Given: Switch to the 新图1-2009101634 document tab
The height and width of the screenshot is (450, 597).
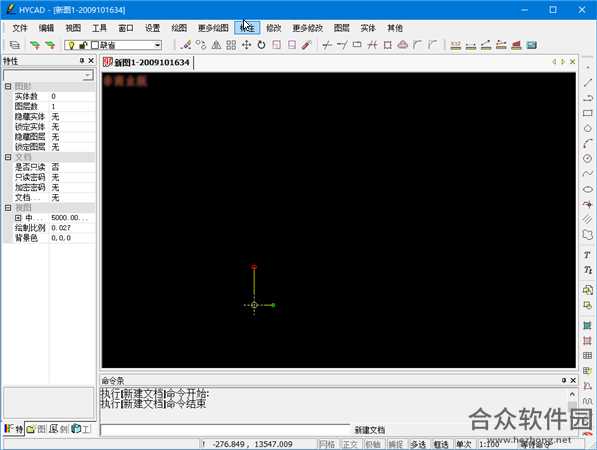Looking at the screenshot, I should point(147,62).
